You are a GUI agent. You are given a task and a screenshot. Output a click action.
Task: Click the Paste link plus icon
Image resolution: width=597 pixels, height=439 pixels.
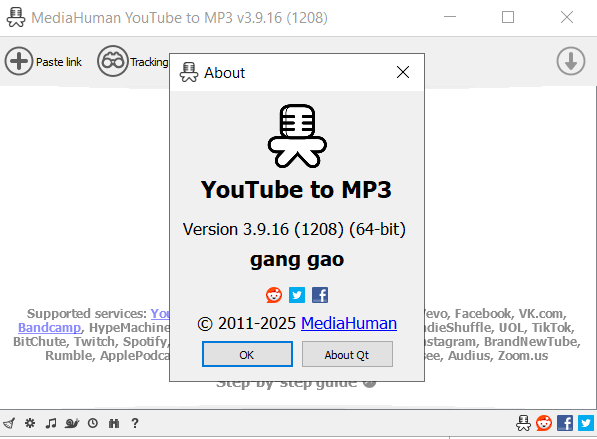click(x=19, y=61)
